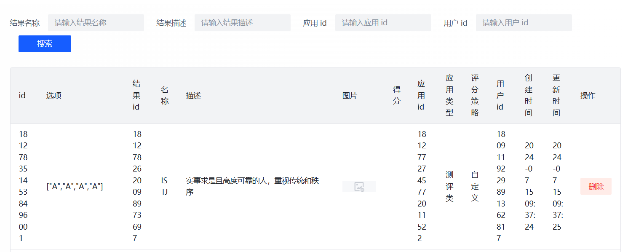Viewport: 644px width, 252px height.
Task: Select the 图片 column header
Action: tap(350, 96)
